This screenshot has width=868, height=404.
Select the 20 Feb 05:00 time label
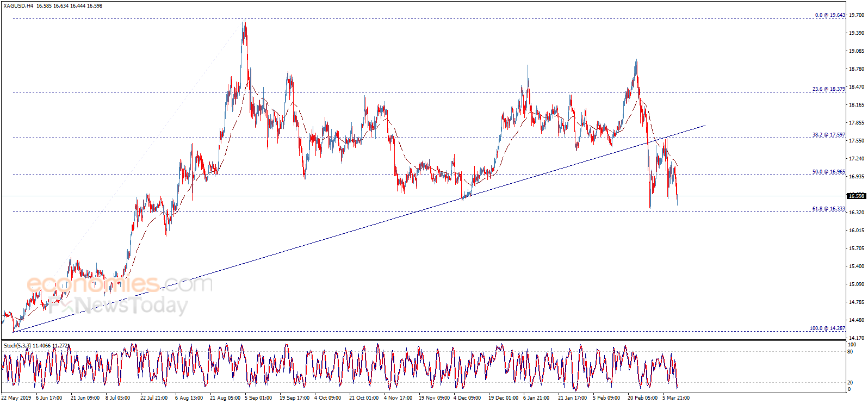coord(642,398)
